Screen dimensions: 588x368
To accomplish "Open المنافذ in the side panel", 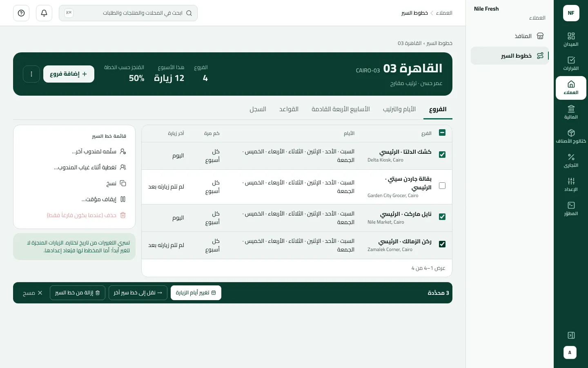I will pos(510,36).
